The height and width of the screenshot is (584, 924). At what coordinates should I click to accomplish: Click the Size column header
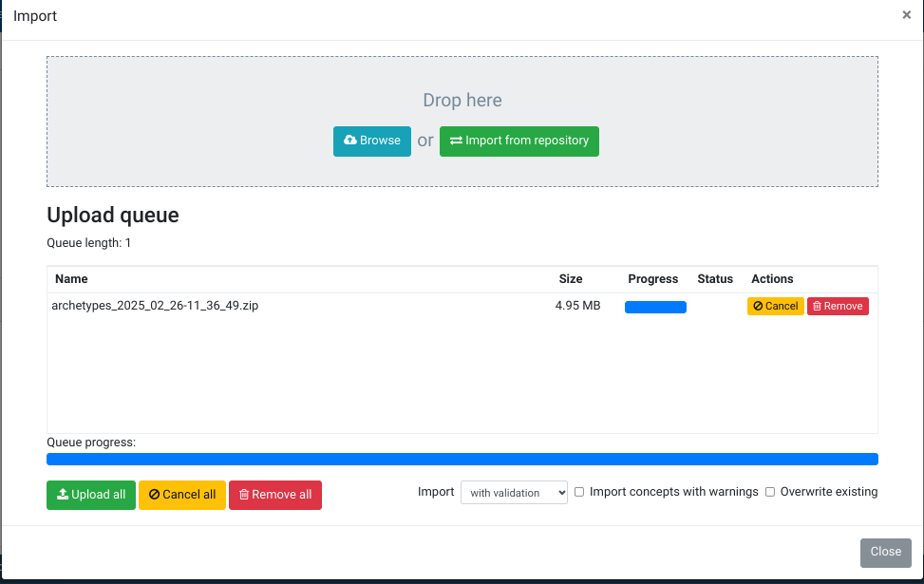(571, 279)
